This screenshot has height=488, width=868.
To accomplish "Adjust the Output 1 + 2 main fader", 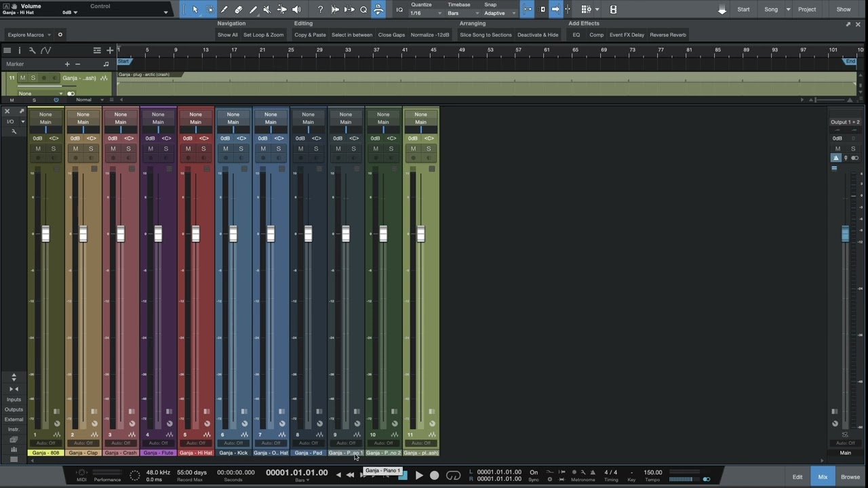I will [x=845, y=234].
